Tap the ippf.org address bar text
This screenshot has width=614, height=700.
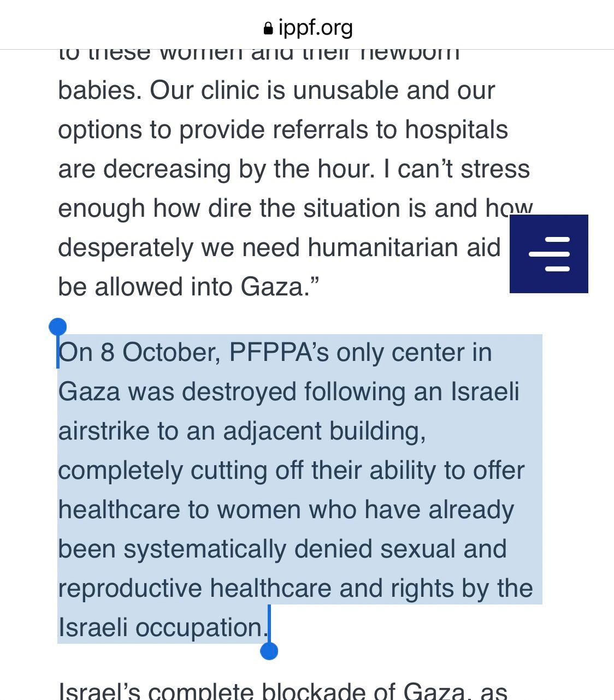pos(315,27)
